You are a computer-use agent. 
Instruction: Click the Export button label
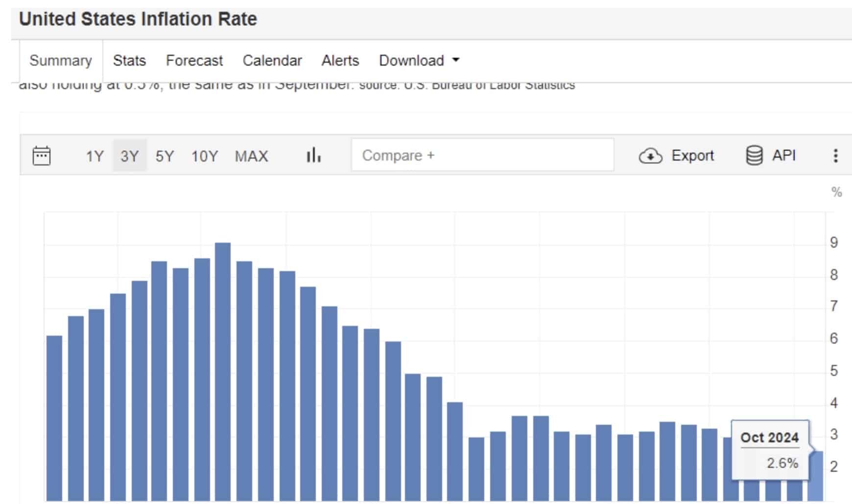click(692, 156)
